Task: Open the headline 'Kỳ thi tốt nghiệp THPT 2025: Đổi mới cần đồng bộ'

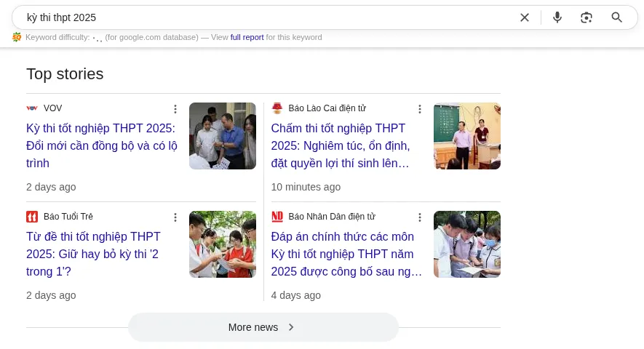Action: (101, 145)
